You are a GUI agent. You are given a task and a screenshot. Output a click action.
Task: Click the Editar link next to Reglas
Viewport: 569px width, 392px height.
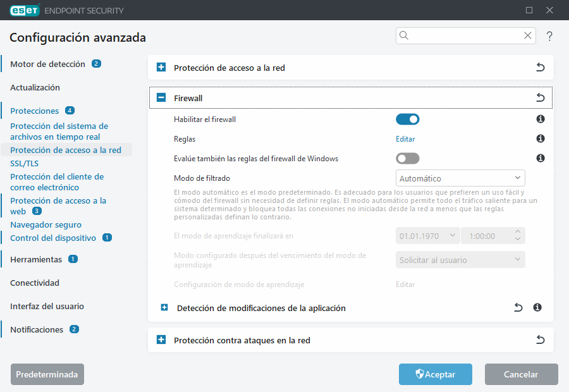405,138
